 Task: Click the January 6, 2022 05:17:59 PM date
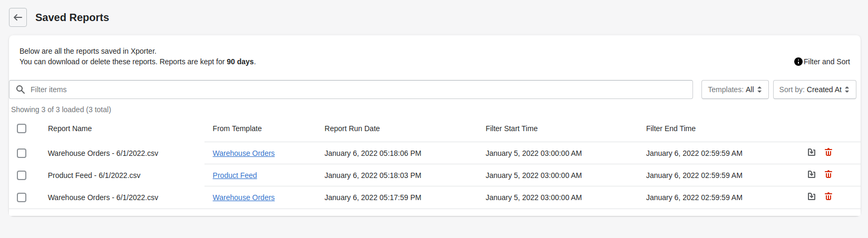373,197
